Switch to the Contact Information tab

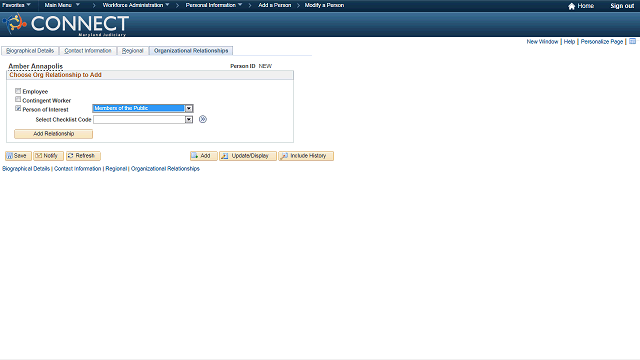click(88, 51)
